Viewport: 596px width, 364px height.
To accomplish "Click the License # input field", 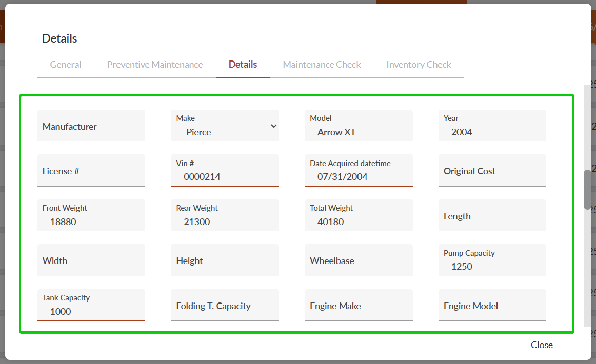I will (x=91, y=171).
